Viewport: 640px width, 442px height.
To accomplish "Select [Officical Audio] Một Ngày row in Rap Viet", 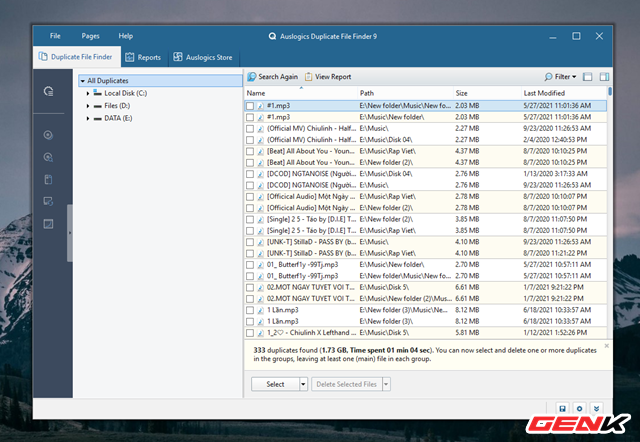I will 426,197.
